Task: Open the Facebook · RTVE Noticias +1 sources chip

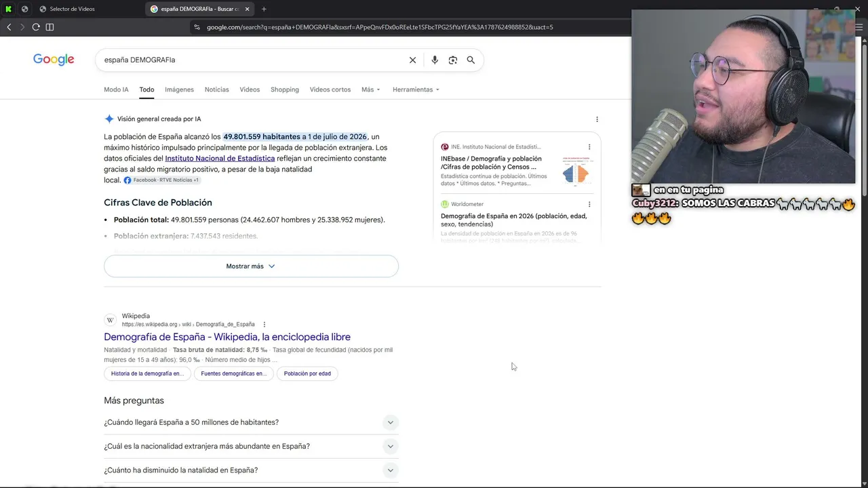Action: pos(161,180)
